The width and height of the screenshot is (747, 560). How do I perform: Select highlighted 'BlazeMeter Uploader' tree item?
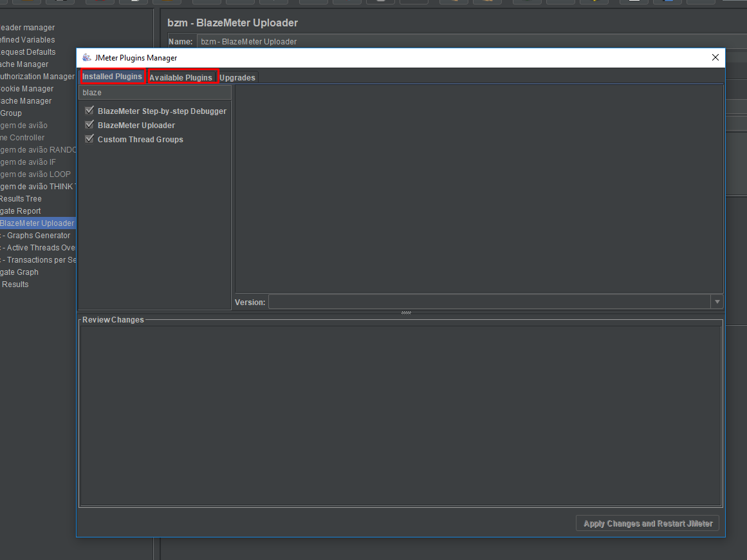37,223
